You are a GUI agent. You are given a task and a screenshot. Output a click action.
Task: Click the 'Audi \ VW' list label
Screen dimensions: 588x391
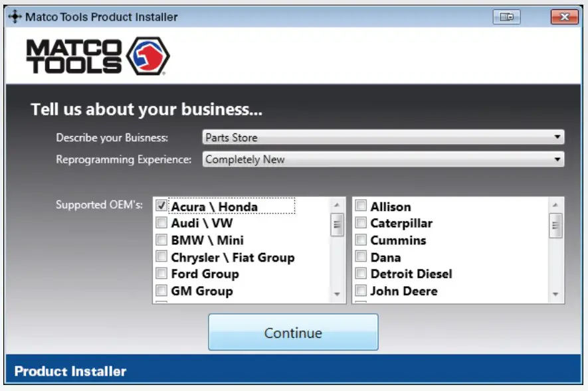point(202,223)
